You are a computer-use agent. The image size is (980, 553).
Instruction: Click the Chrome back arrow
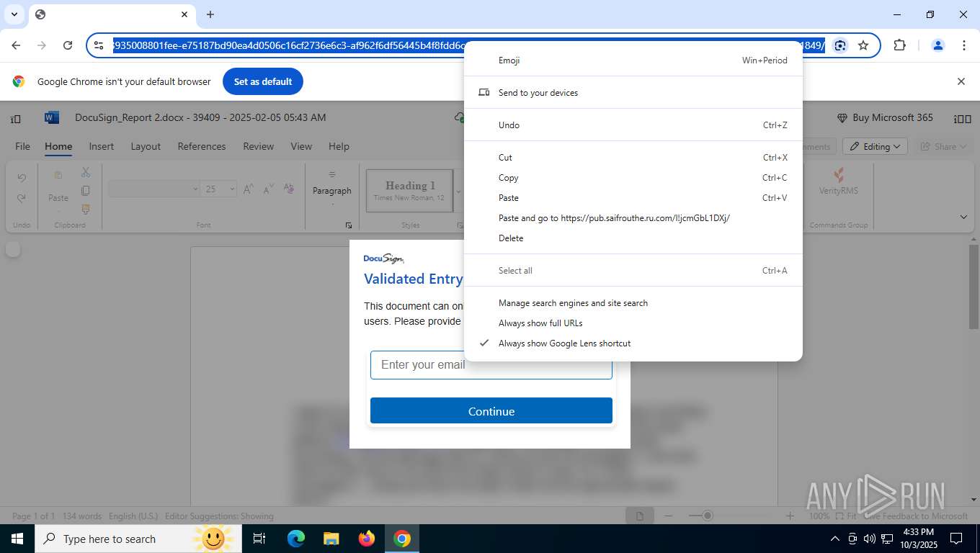tap(16, 45)
